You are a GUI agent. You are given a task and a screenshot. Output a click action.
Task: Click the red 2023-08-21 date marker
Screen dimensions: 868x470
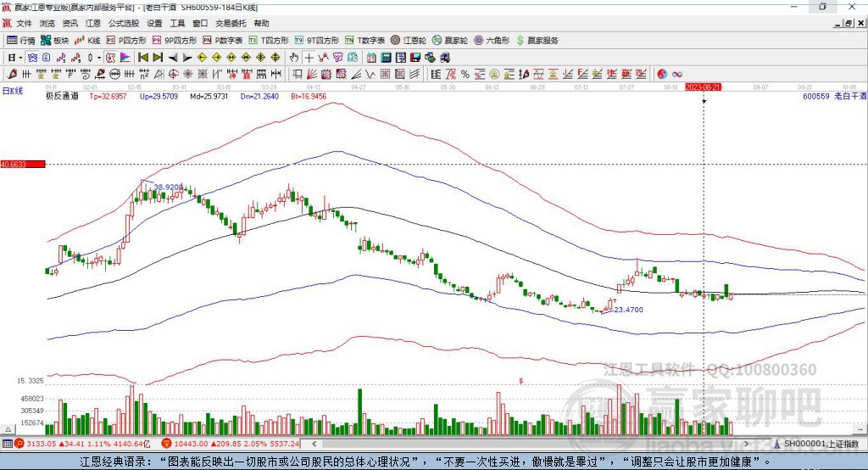click(703, 87)
